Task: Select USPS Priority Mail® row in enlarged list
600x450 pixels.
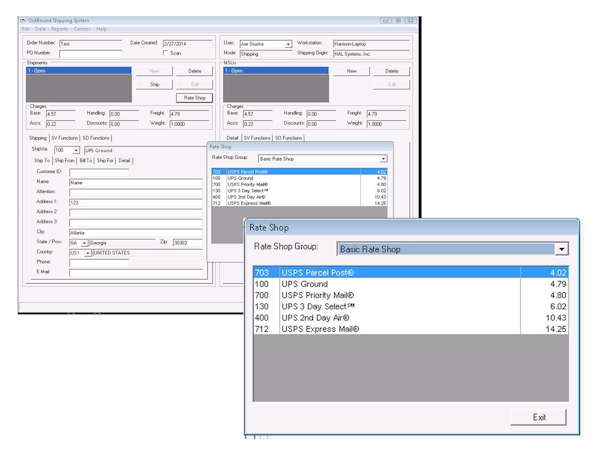Action: click(411, 295)
